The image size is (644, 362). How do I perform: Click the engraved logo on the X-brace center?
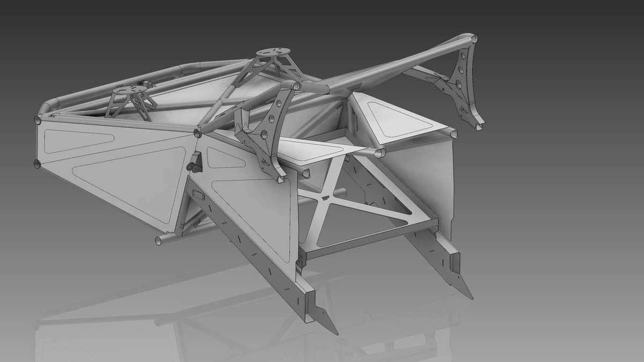pyautogui.click(x=325, y=198)
